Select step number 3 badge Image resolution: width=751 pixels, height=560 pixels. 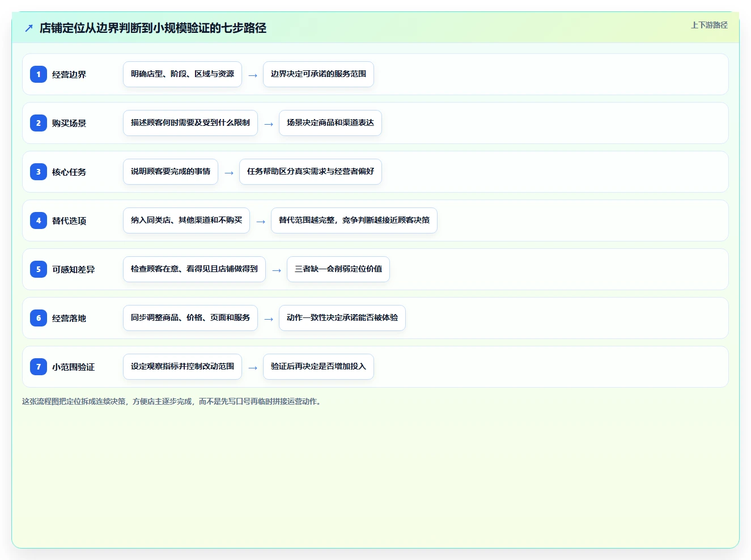click(39, 172)
